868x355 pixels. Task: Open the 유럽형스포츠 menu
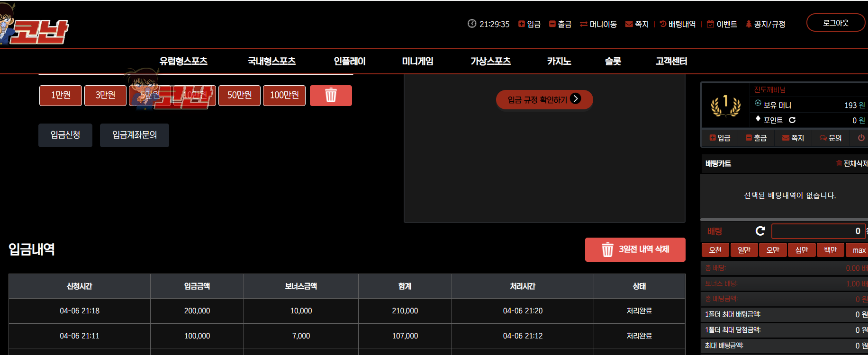[183, 61]
